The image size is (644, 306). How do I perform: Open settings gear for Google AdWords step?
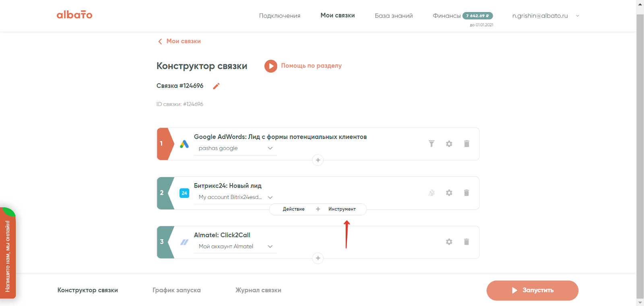point(449,144)
